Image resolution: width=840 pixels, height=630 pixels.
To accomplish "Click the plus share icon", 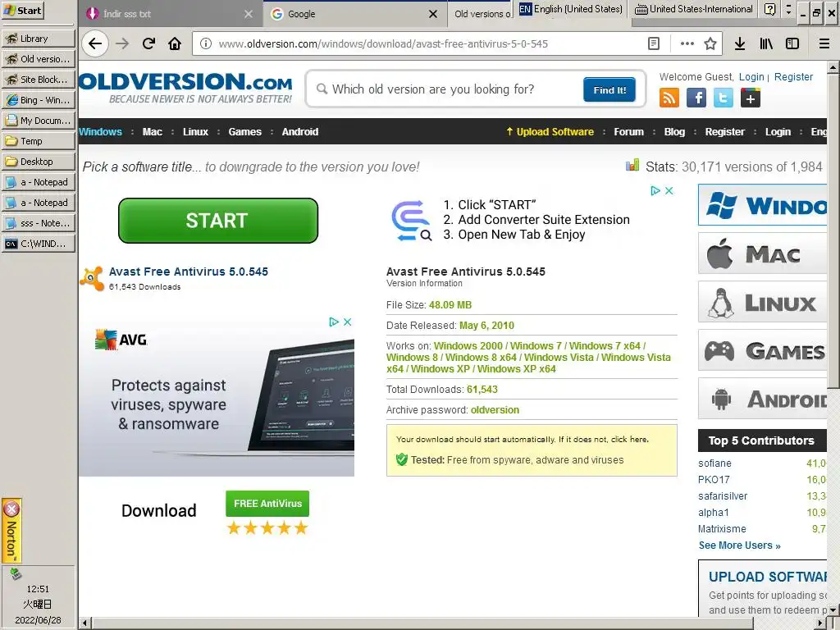I will pos(751,98).
